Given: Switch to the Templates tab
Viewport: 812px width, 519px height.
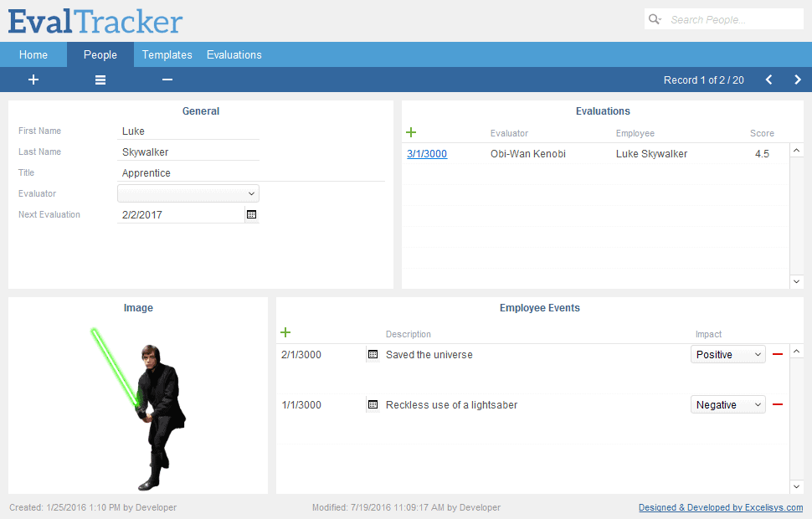Looking at the screenshot, I should coord(167,54).
